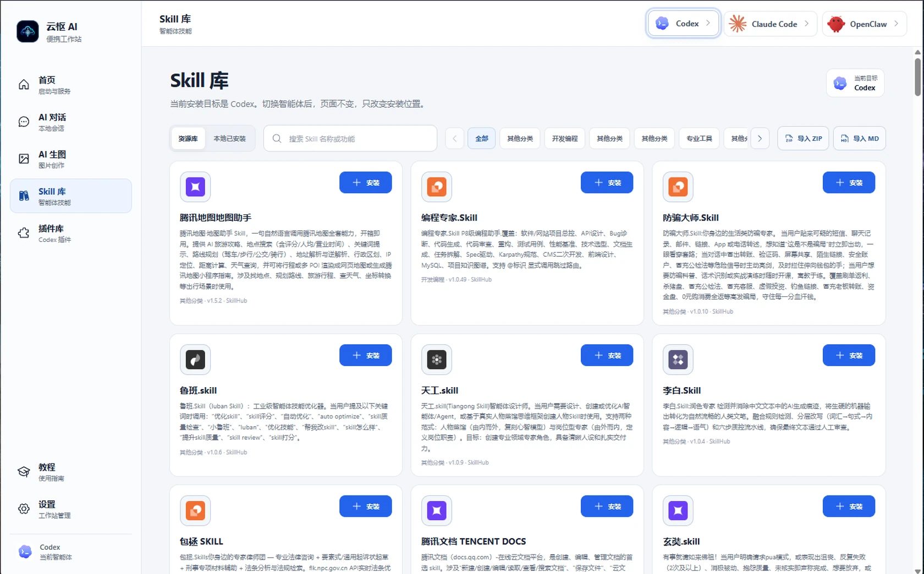The image size is (924, 574).
Task: Switch to the 资源库 tab
Action: [188, 139]
